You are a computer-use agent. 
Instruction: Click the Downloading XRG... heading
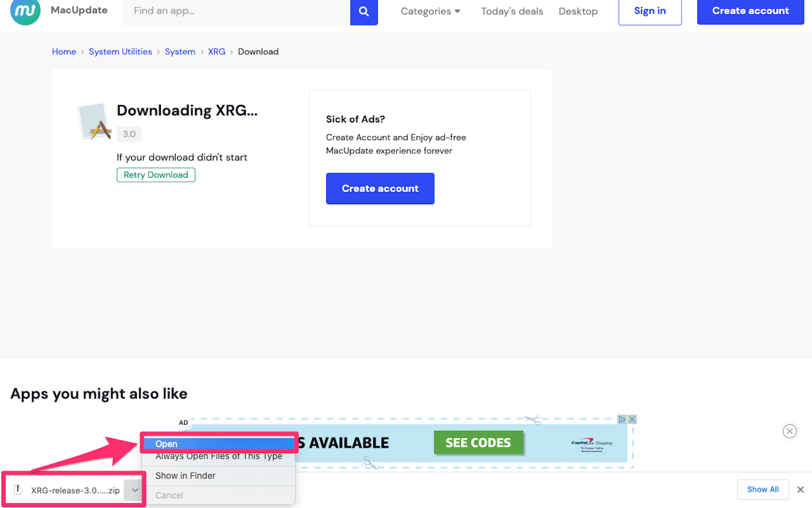[x=187, y=110]
